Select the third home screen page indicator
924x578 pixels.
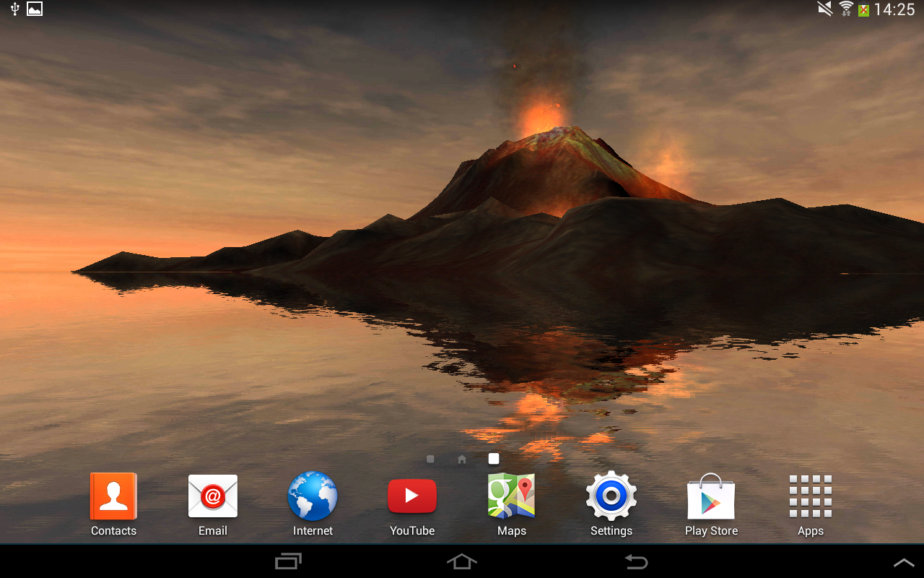click(x=494, y=459)
